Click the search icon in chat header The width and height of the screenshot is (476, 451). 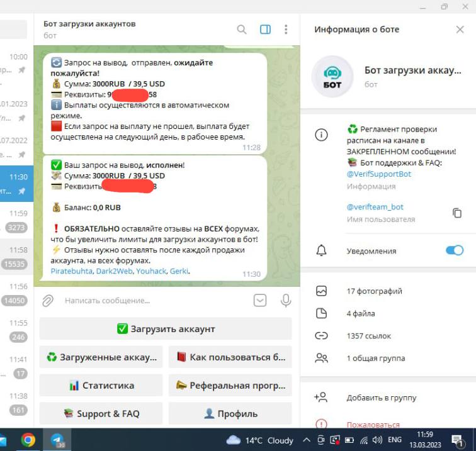[242, 29]
